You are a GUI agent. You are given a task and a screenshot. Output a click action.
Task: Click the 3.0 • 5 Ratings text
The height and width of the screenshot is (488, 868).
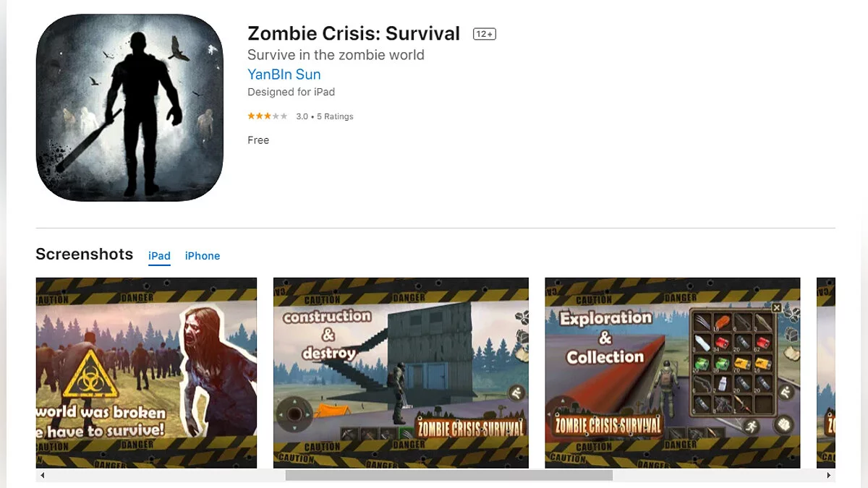(325, 116)
